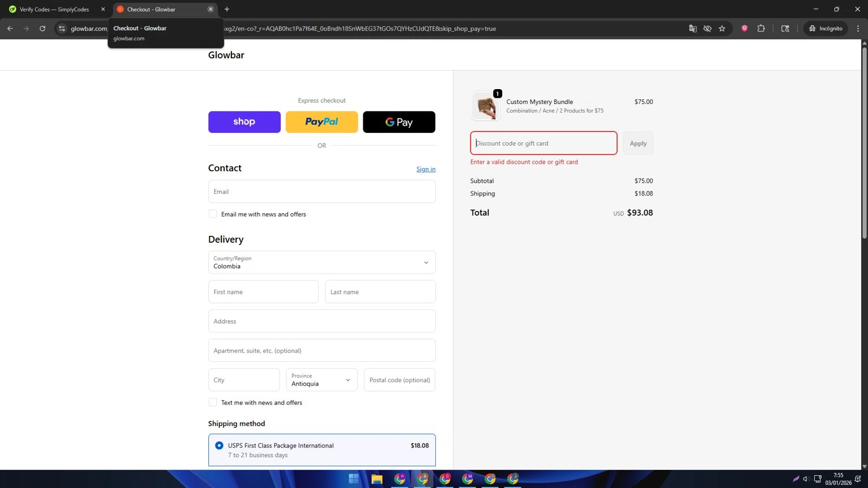The width and height of the screenshot is (868, 488).
Task: Open the notification center icon
Action: [858, 479]
